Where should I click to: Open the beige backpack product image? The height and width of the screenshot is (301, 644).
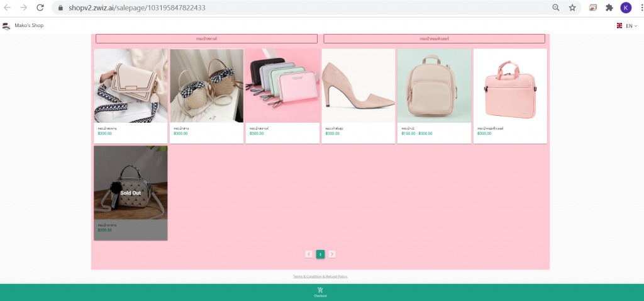click(x=434, y=86)
